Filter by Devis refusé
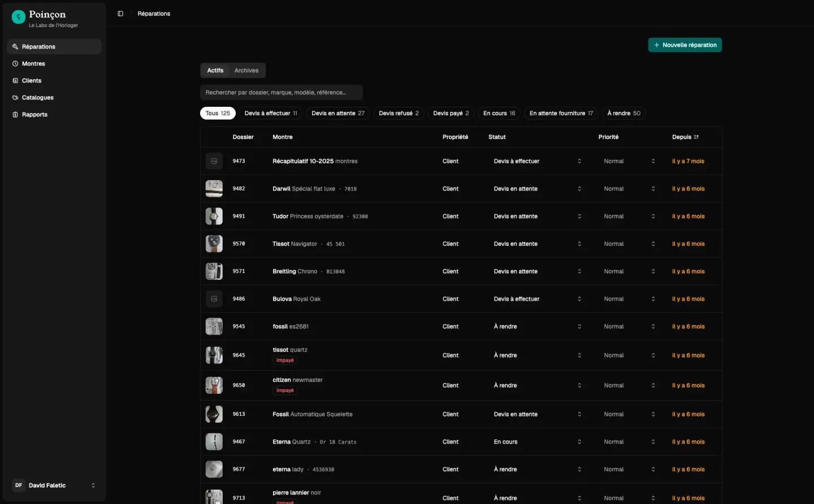 399,113
